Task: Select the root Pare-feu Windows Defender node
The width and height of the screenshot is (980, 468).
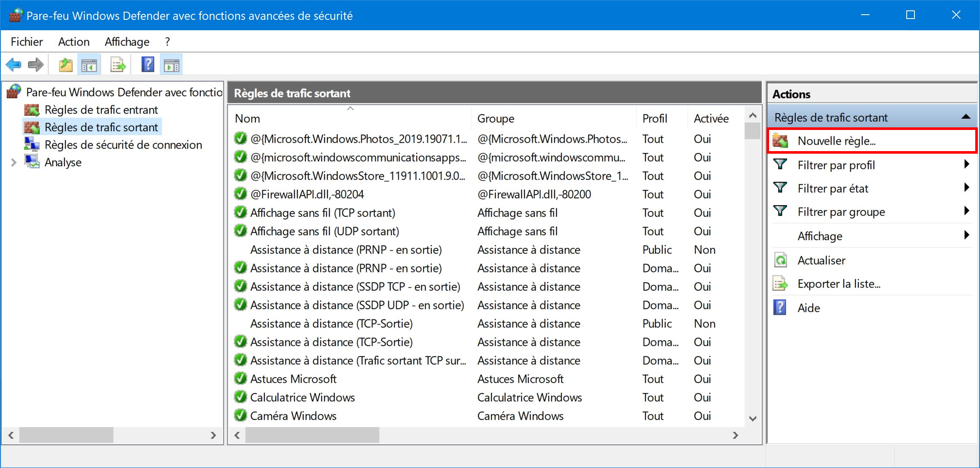Action: [124, 92]
